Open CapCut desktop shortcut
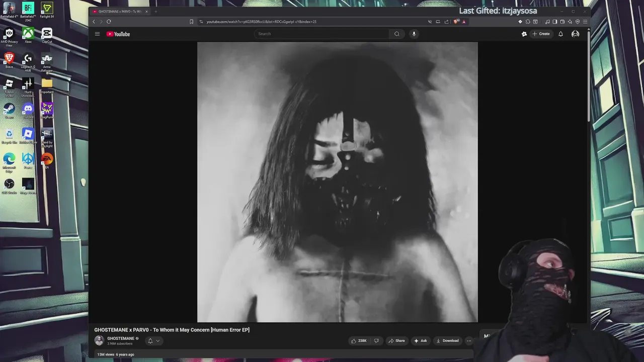The height and width of the screenshot is (362, 644). pos(47,36)
